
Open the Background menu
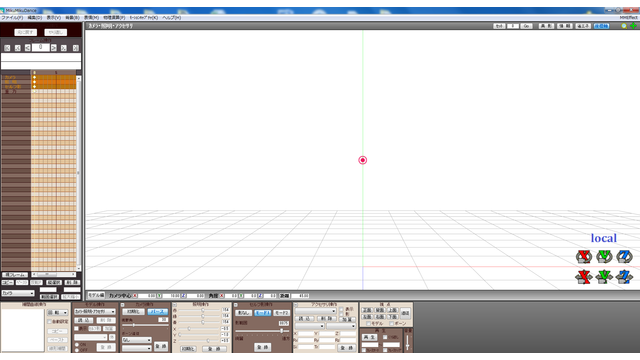(x=72, y=18)
